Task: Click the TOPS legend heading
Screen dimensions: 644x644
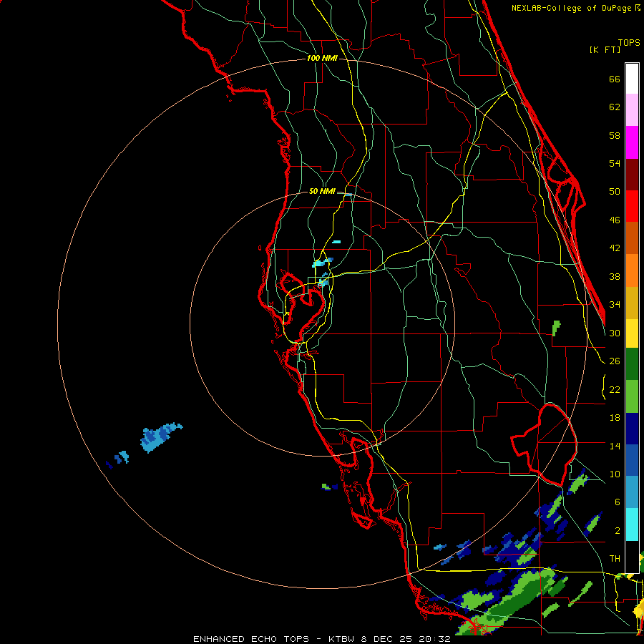Action: click(x=629, y=43)
